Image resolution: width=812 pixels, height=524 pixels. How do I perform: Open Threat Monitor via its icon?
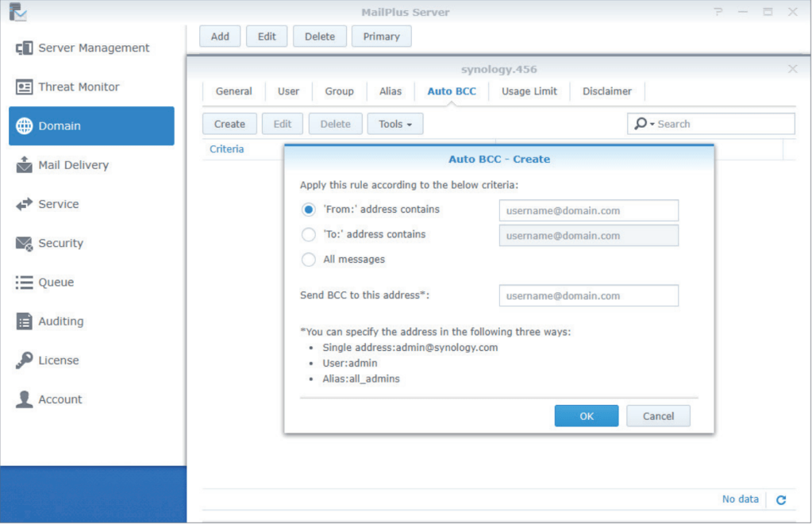[25, 87]
